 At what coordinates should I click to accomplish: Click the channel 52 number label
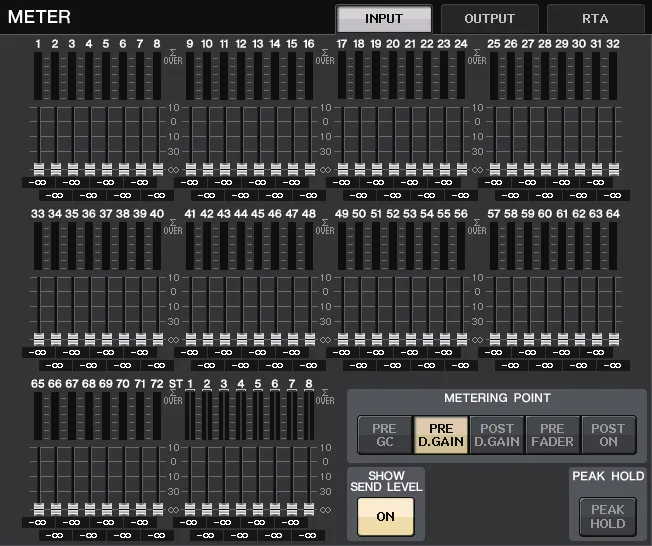tap(393, 214)
